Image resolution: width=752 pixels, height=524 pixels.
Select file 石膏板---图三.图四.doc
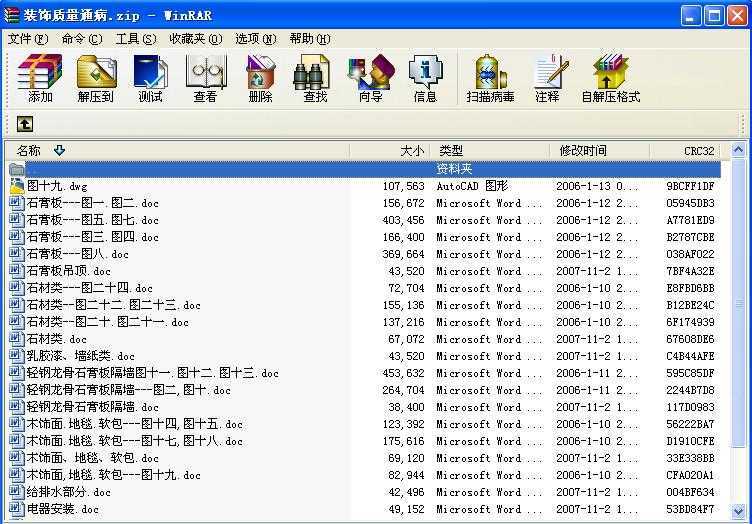pyautogui.click(x=93, y=237)
